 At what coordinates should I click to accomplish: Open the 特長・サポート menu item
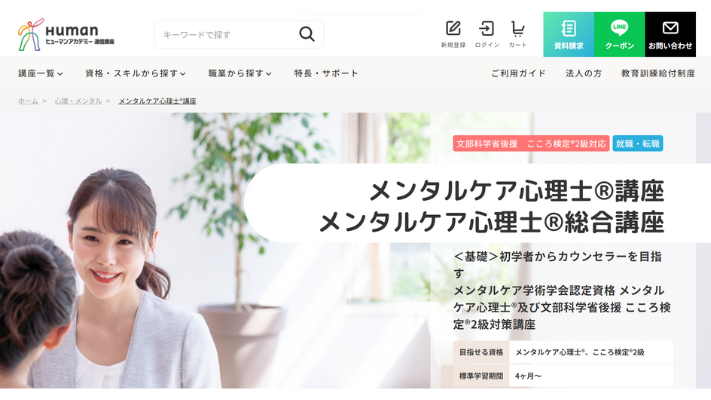pos(326,73)
